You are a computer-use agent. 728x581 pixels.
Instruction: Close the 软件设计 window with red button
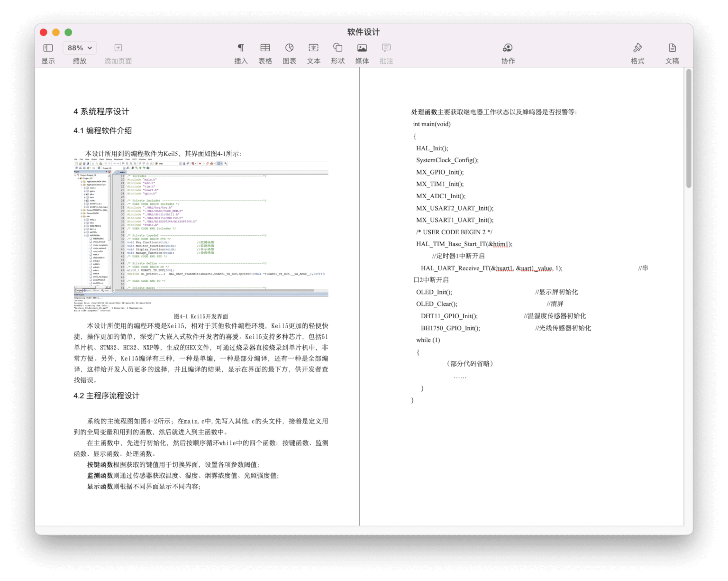click(x=44, y=32)
